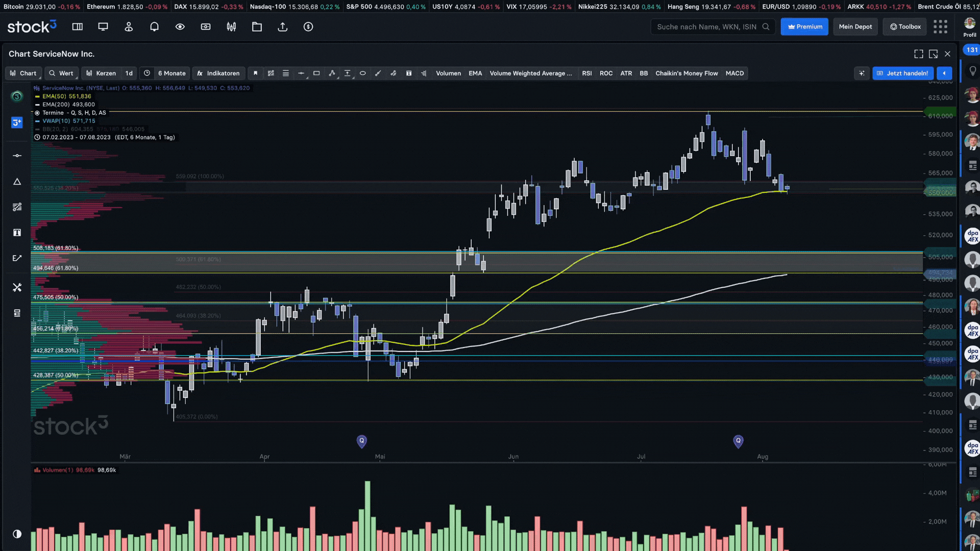Open the alerts bell icon
The width and height of the screenshot is (980, 551).
coord(154,27)
